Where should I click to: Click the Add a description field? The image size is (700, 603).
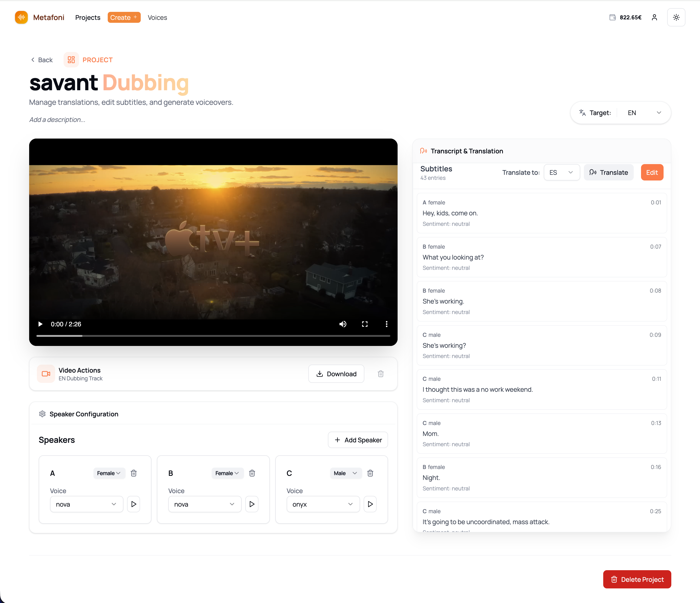[57, 120]
